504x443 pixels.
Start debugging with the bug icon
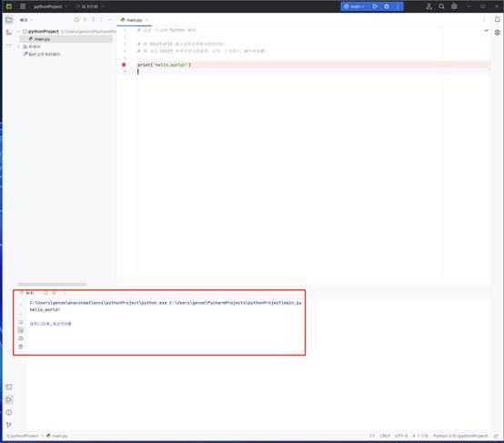(x=387, y=6)
